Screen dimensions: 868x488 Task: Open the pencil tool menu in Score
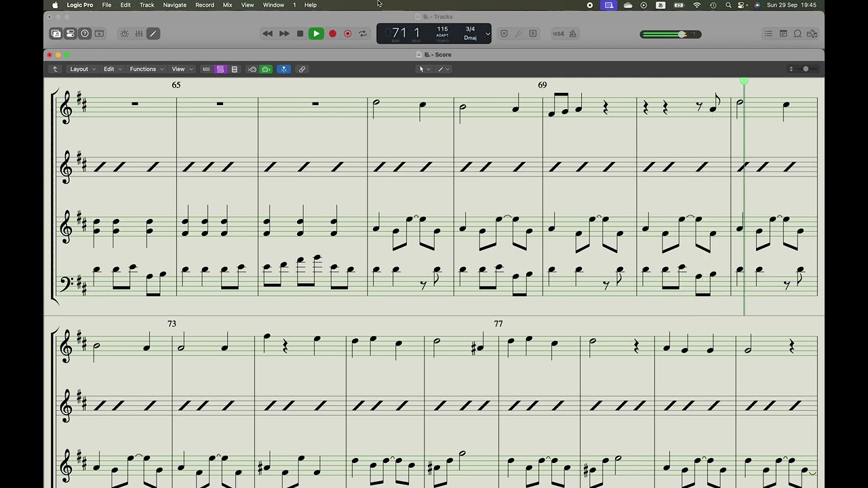click(443, 69)
